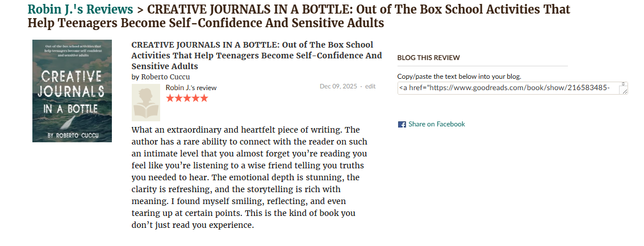This screenshot has width=644, height=246.
Task: Click the Facebook logo icon
Action: (x=402, y=125)
